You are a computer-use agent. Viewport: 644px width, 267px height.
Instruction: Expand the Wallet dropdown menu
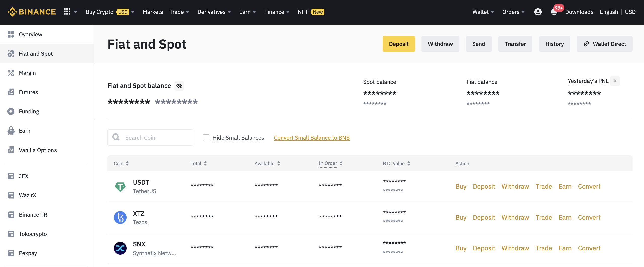492,12
